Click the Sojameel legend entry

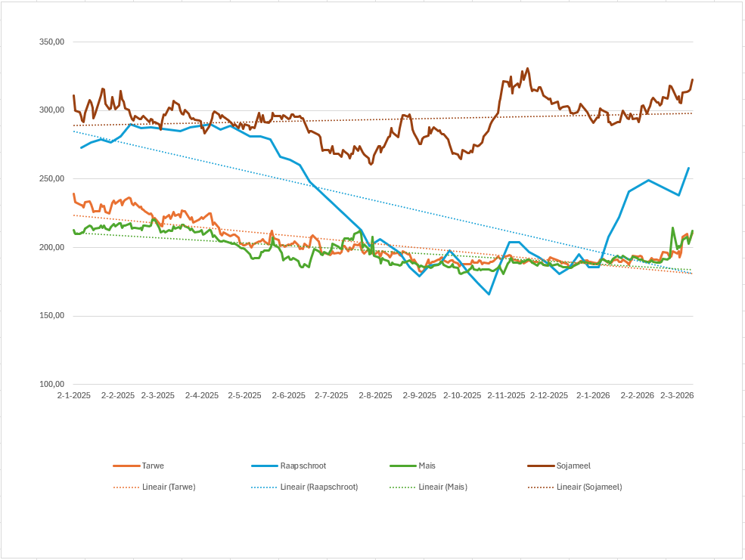coord(574,466)
